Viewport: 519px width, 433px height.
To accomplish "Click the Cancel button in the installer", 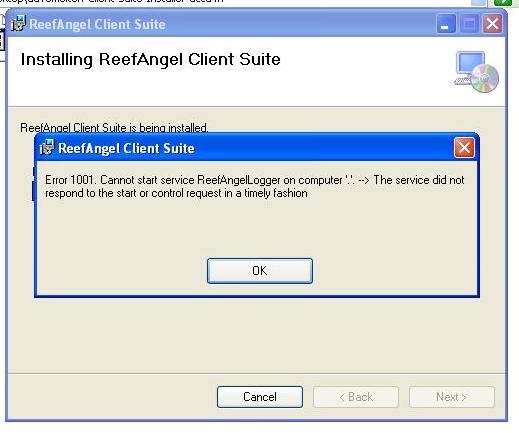I will pos(260,397).
